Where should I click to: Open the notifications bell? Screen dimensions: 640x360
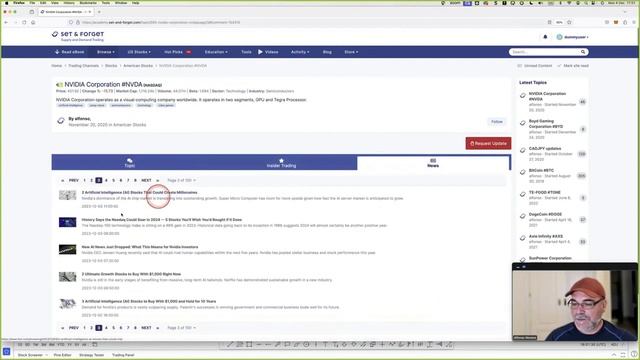click(x=545, y=37)
